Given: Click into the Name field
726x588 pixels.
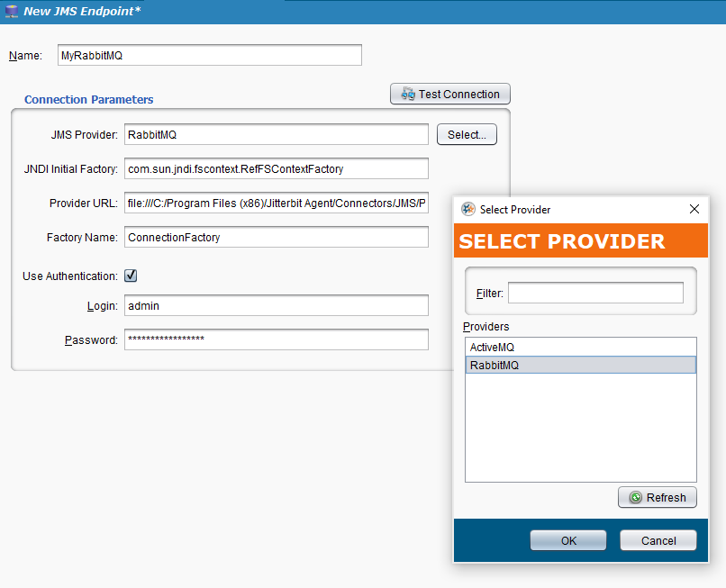Looking at the screenshot, I should [x=209, y=55].
